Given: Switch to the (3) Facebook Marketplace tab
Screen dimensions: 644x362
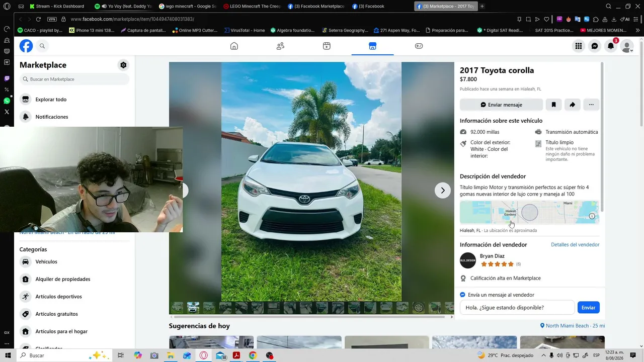Looking at the screenshot, I should 316,6.
